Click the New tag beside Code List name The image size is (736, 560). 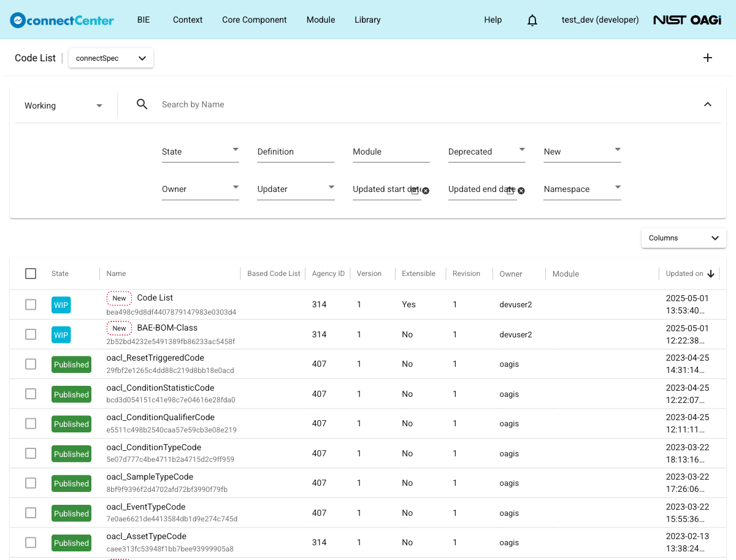click(x=119, y=298)
